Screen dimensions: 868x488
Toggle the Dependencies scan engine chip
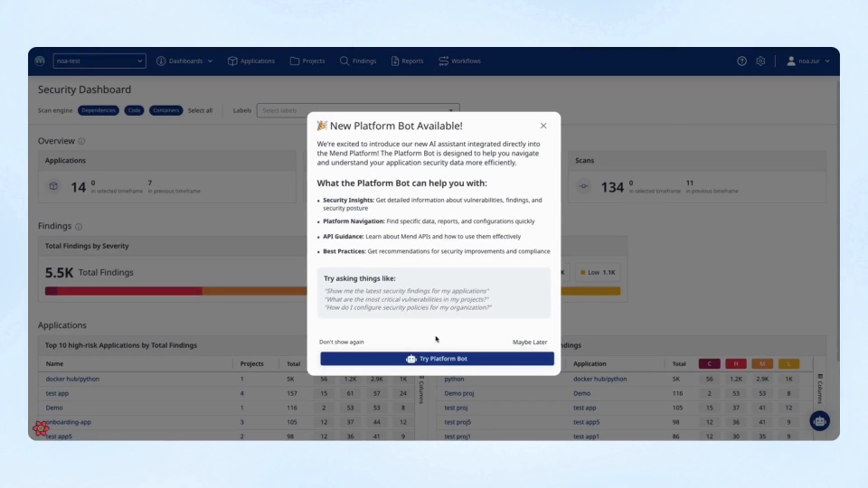pyautogui.click(x=99, y=110)
